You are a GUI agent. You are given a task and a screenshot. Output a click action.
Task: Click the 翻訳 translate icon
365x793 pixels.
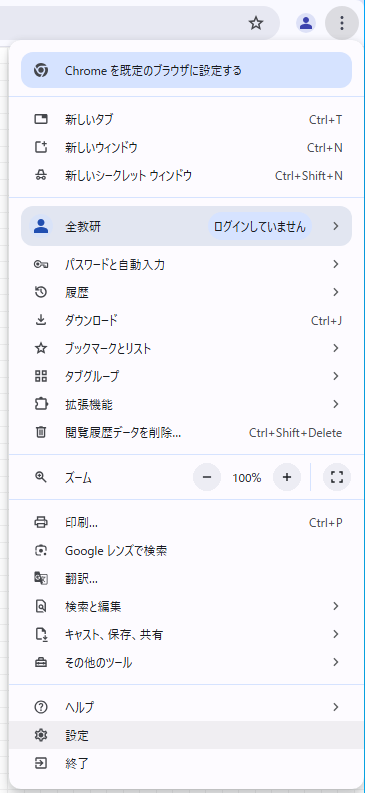40,578
